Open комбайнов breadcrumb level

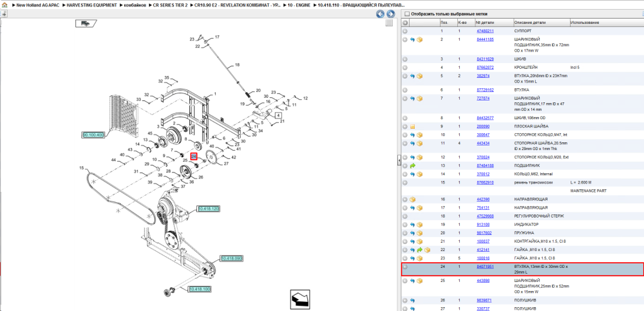coord(135,6)
